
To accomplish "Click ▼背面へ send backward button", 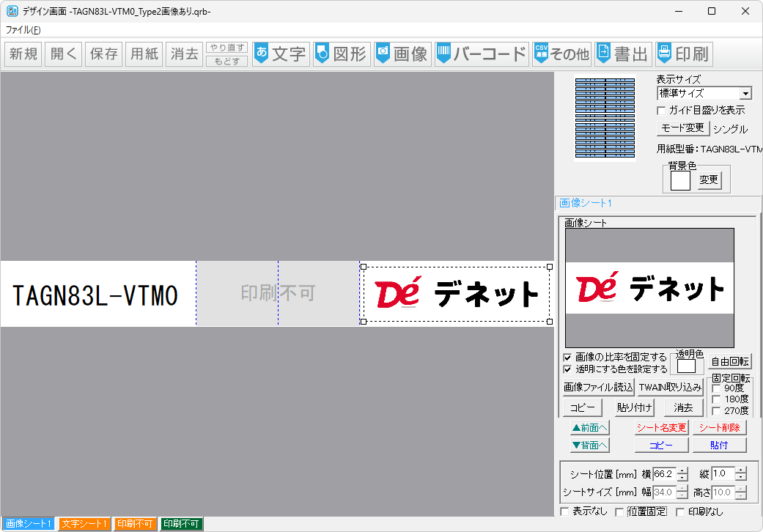I will tap(590, 445).
